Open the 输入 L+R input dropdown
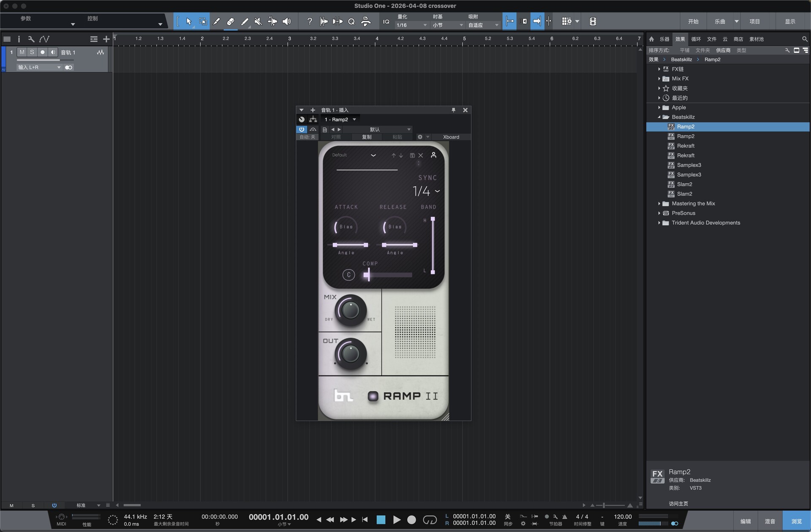 point(39,68)
